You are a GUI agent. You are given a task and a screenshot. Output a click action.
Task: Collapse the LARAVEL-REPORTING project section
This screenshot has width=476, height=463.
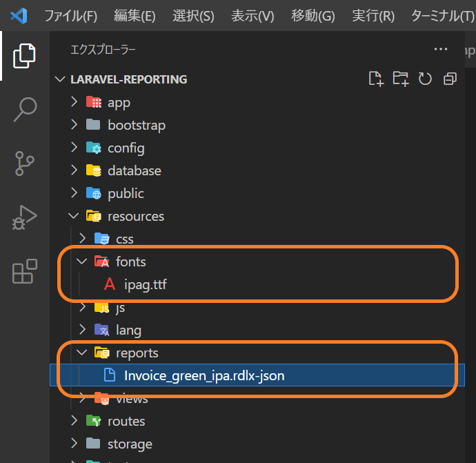point(60,79)
